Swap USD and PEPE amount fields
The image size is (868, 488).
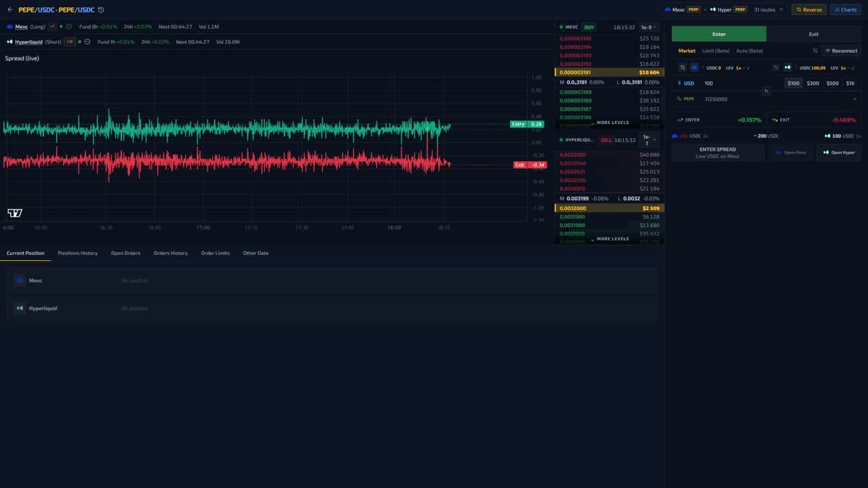(x=766, y=91)
